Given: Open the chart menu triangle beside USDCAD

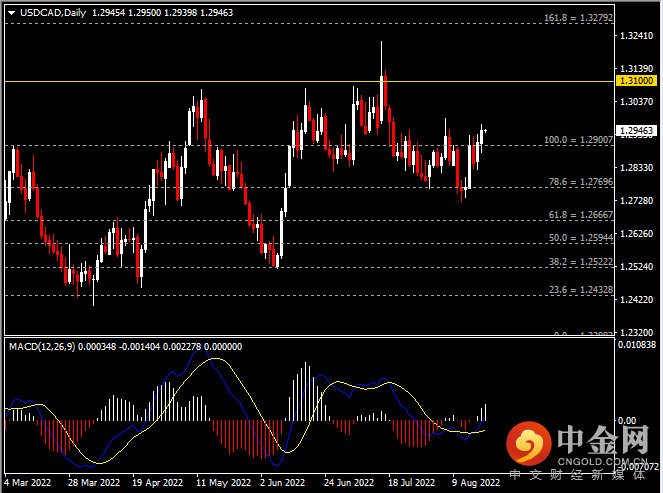Looking at the screenshot, I should point(11,13).
